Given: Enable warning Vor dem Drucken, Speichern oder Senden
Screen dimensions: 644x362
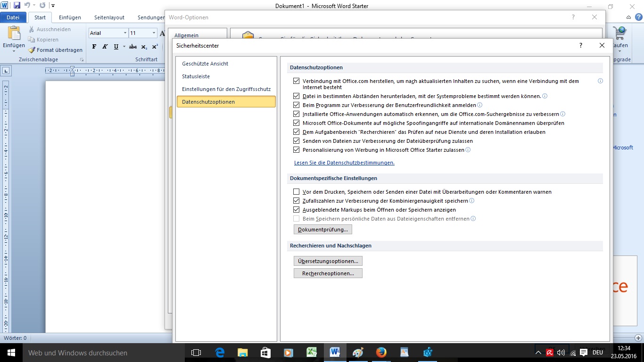Looking at the screenshot, I should click(x=296, y=192).
